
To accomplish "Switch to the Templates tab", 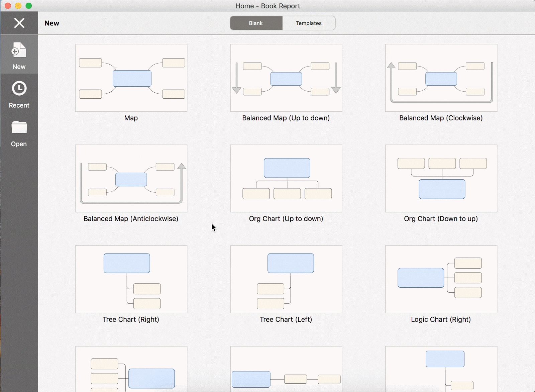I will [309, 23].
